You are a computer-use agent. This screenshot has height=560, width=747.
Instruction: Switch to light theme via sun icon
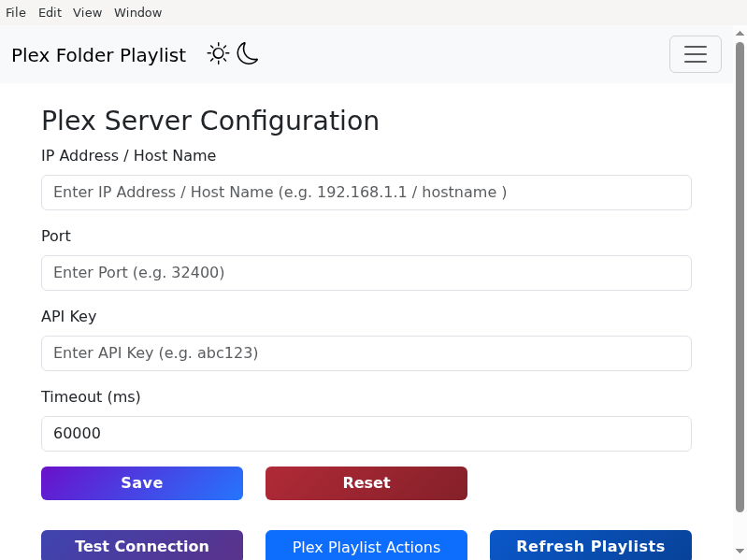[218, 54]
